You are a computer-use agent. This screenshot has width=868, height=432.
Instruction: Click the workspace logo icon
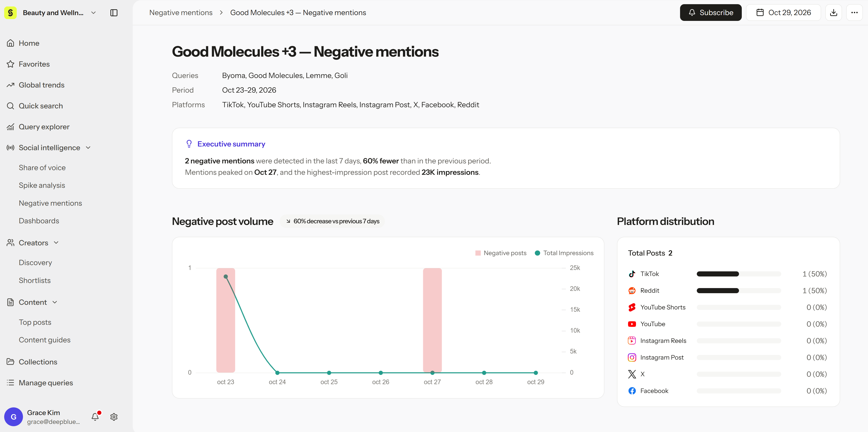tap(10, 13)
